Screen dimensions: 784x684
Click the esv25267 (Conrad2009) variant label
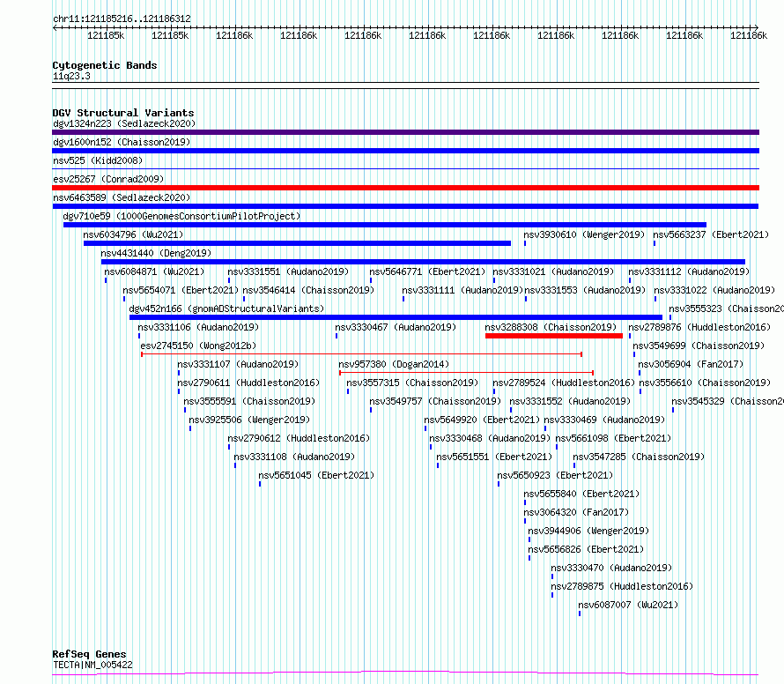coord(108,179)
